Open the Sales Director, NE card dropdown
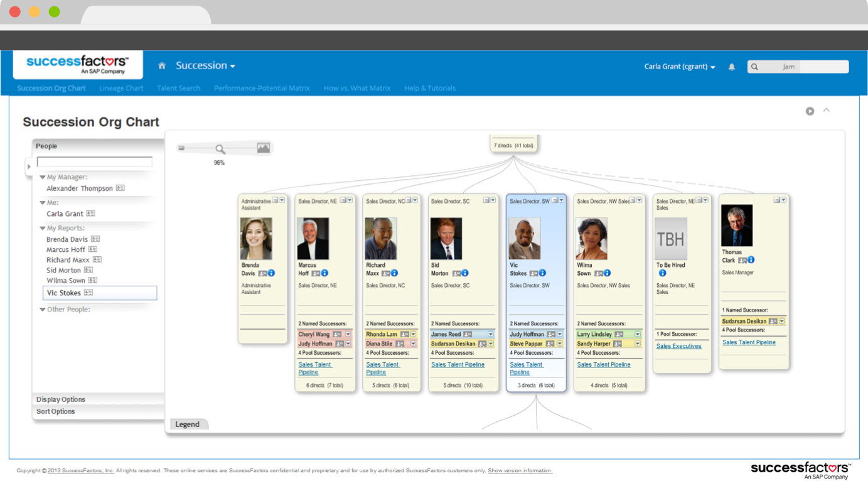This screenshot has width=868, height=481. click(350, 200)
